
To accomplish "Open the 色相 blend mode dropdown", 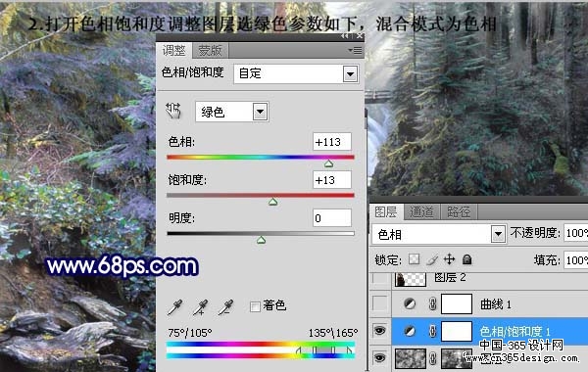I will coord(439,235).
